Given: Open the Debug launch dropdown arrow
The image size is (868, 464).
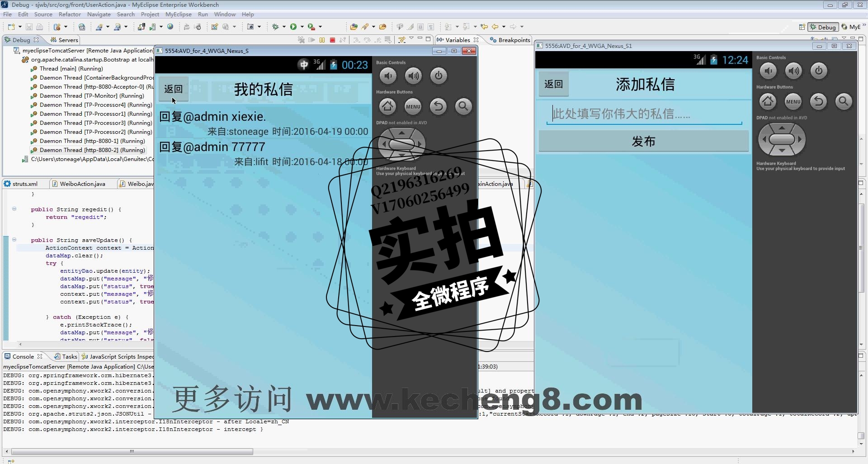Looking at the screenshot, I should [x=284, y=27].
